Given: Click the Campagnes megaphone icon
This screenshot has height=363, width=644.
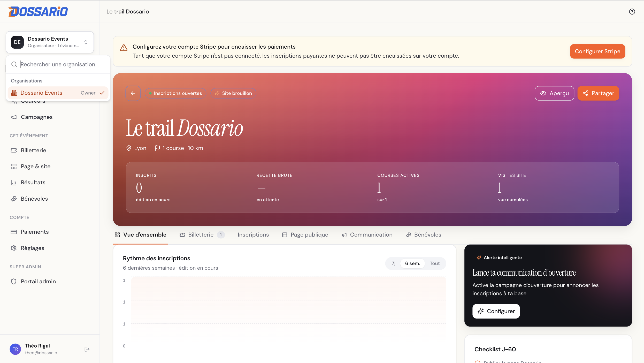Looking at the screenshot, I should (14, 117).
